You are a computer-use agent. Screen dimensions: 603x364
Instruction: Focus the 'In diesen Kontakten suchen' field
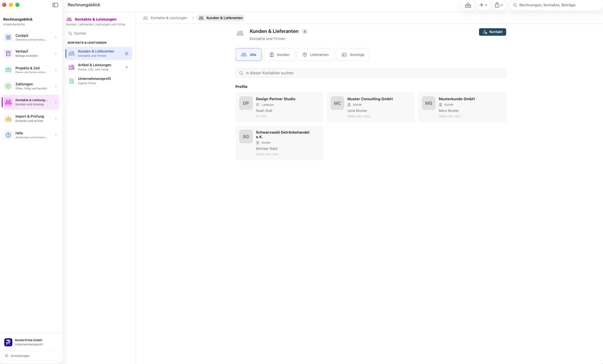(x=371, y=73)
